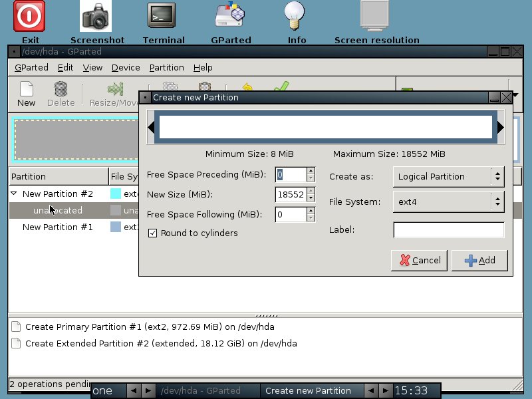532x399 pixels.
Task: Click the Cancel button
Action: (x=420, y=261)
